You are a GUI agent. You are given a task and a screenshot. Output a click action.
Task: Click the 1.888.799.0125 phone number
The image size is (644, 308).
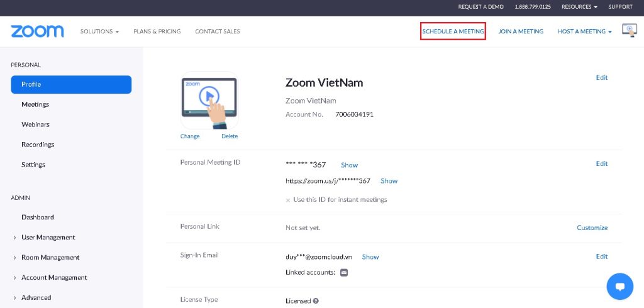(533, 7)
